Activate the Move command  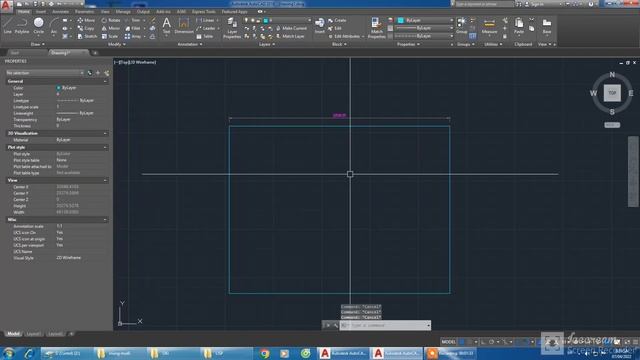[86, 20]
